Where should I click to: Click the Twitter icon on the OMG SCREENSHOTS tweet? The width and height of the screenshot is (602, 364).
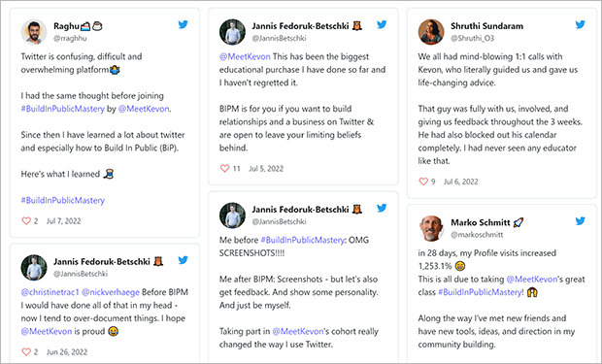point(382,208)
